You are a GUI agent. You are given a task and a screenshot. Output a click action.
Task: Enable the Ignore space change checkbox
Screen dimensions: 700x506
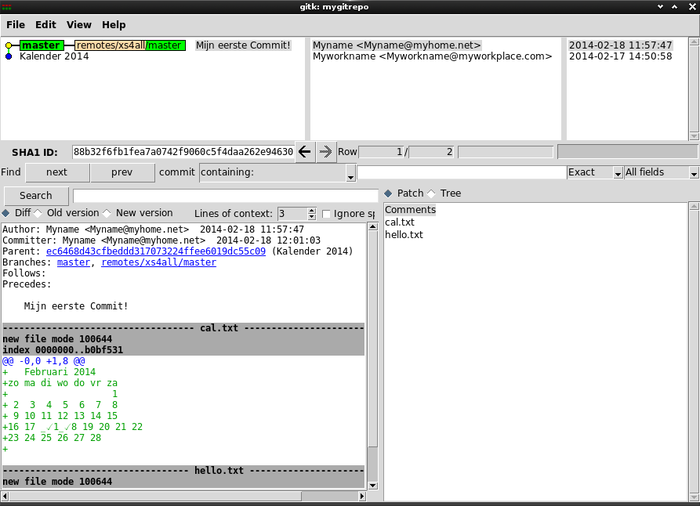click(x=326, y=214)
